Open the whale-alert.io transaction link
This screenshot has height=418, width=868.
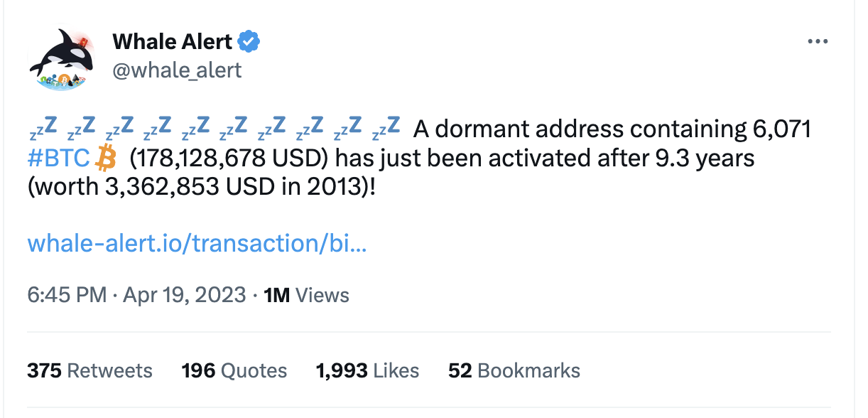[x=197, y=244]
